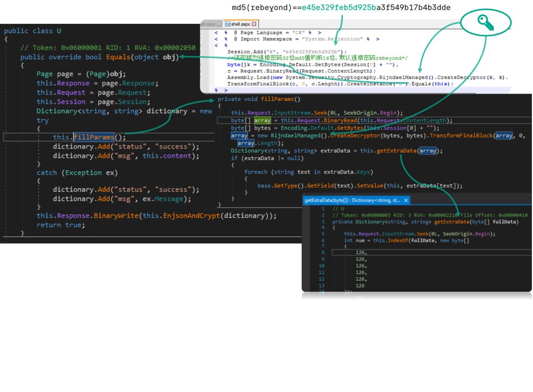Image resolution: width=533 pixels, height=392 pixels.
Task: Click this.content in the try block
Action: coord(167,156)
